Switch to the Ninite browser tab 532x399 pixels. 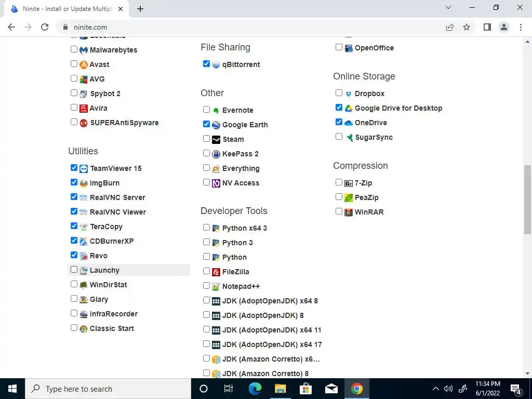[x=66, y=9]
